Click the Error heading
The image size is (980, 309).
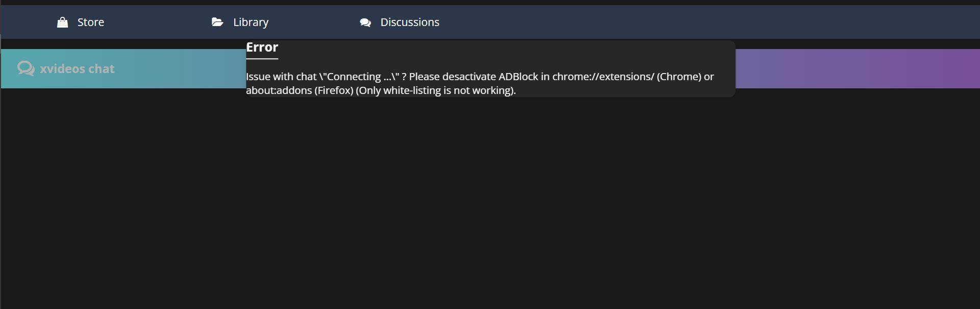[x=262, y=47]
